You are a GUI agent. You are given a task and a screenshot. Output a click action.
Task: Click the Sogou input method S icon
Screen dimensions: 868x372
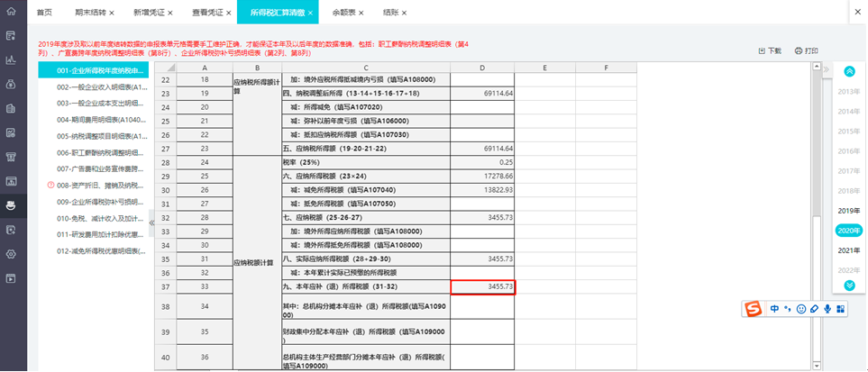[753, 310]
